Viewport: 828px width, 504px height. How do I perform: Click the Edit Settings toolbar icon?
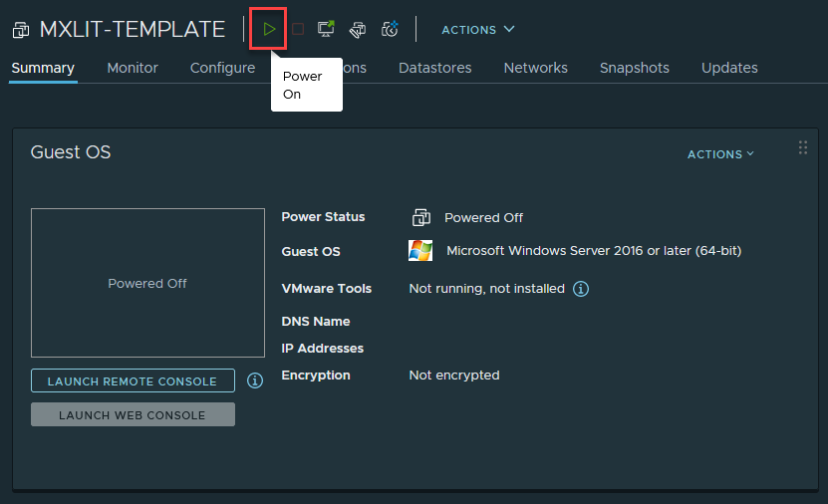[358, 30]
